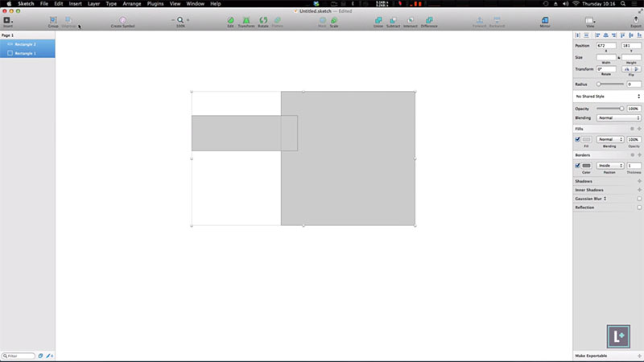This screenshot has height=362, width=644.
Task: Apply the Difference boolean operation
Action: coord(429,20)
